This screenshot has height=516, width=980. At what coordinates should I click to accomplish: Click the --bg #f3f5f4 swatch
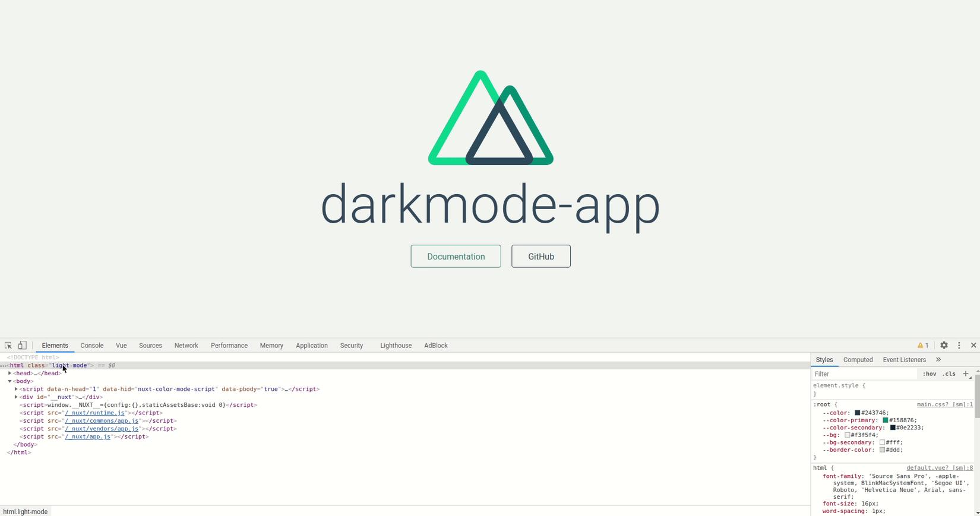pyautogui.click(x=847, y=435)
